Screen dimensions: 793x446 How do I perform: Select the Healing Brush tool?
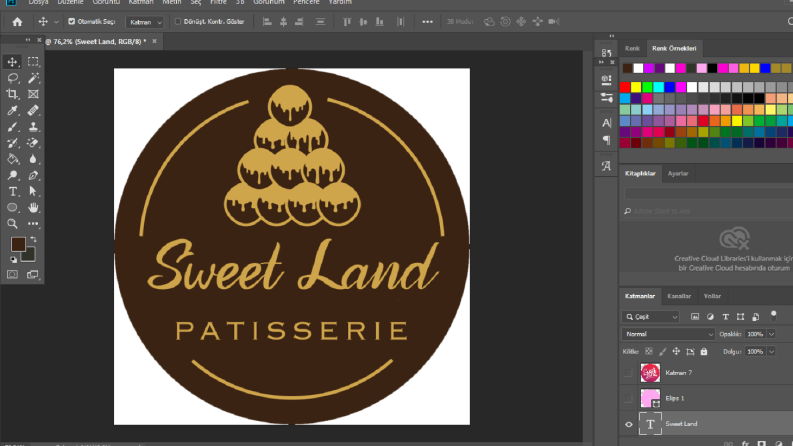tap(33, 110)
